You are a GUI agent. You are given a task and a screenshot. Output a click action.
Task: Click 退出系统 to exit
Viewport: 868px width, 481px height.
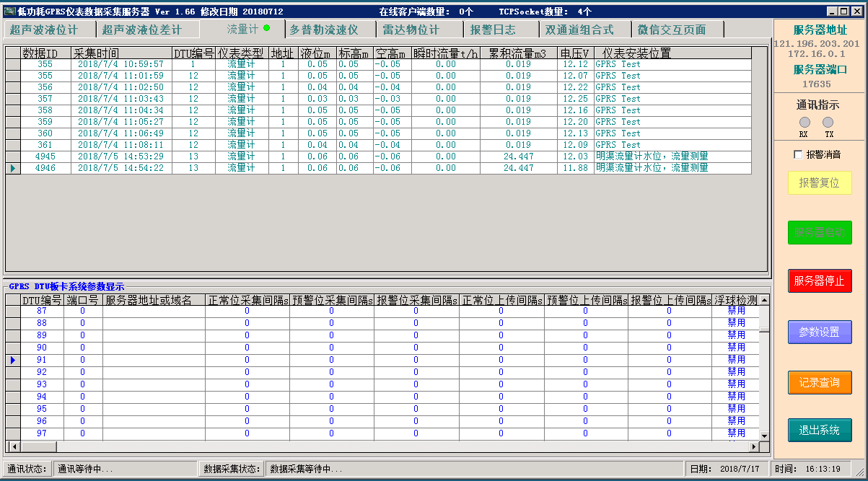pos(819,431)
